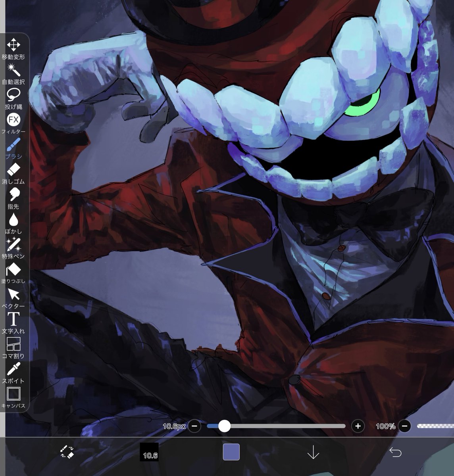Select the Bucket fill (塗りつぶし) tool
The image size is (454, 476).
(13, 274)
